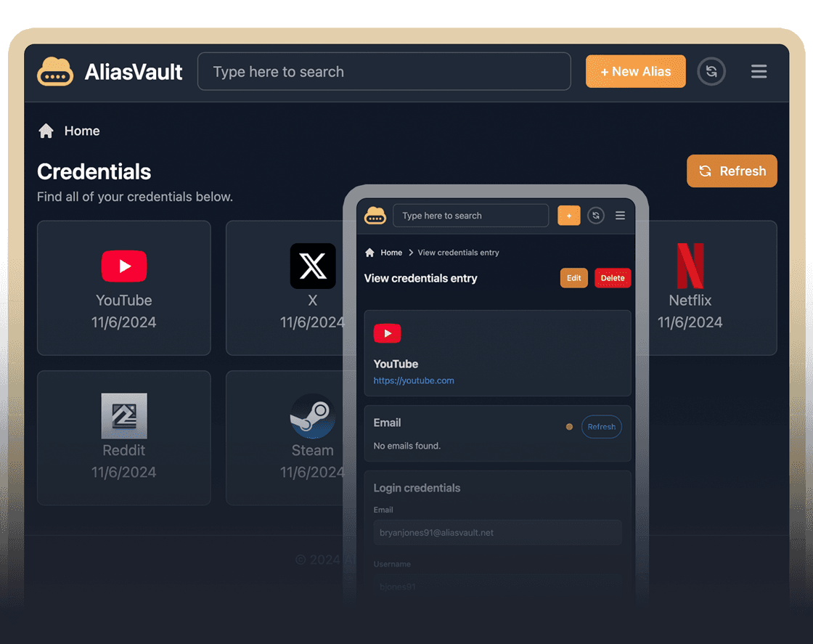Create a new alias with '+ New Alias' button
Viewport: 813px width, 644px height.
click(x=635, y=72)
